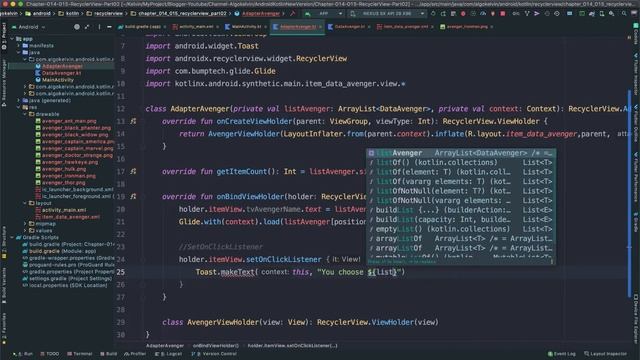
Task: Click the Debug app bug icon
Action: coord(463,13)
